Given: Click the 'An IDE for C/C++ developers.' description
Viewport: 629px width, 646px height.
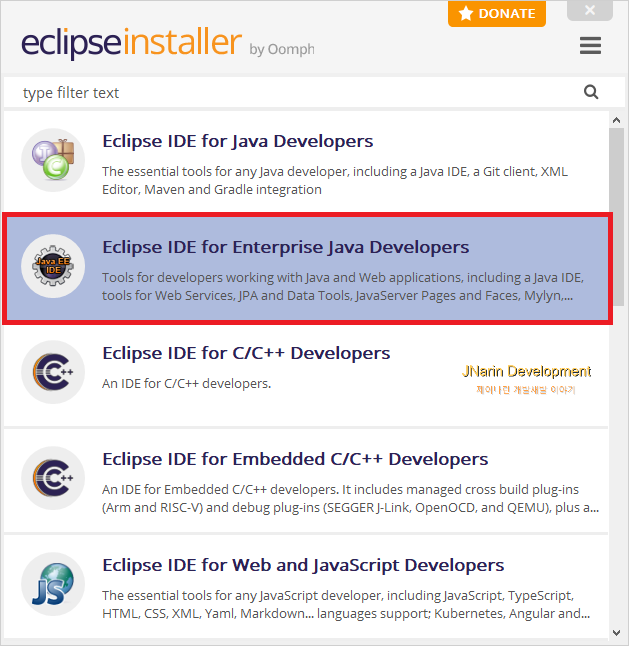Looking at the screenshot, I should tap(186, 384).
